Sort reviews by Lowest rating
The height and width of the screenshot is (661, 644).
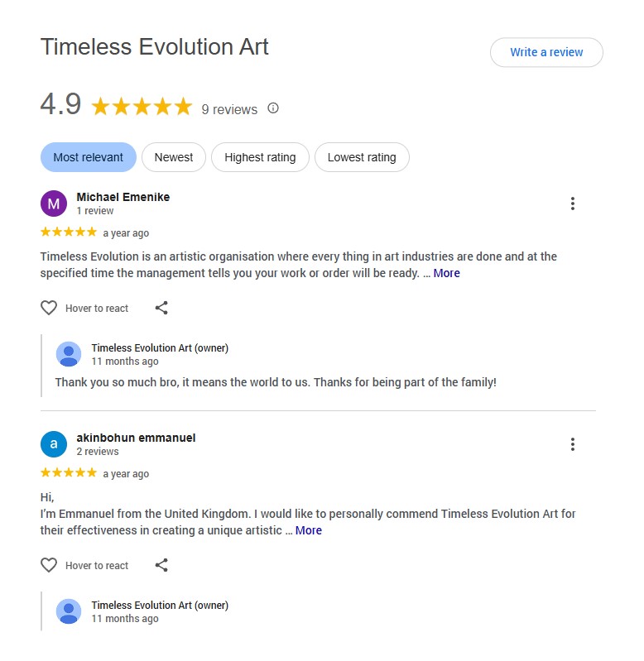click(x=362, y=157)
